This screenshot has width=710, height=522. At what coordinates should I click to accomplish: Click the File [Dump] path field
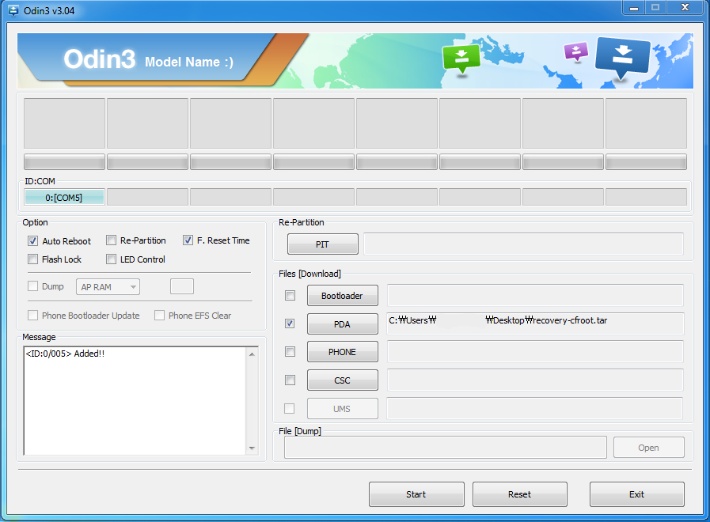[x=446, y=448]
